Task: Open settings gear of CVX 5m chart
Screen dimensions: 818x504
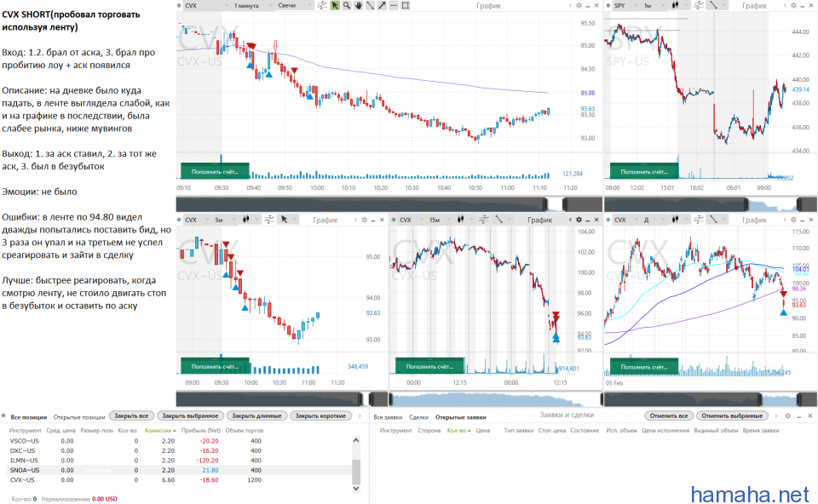Action: coord(364,220)
